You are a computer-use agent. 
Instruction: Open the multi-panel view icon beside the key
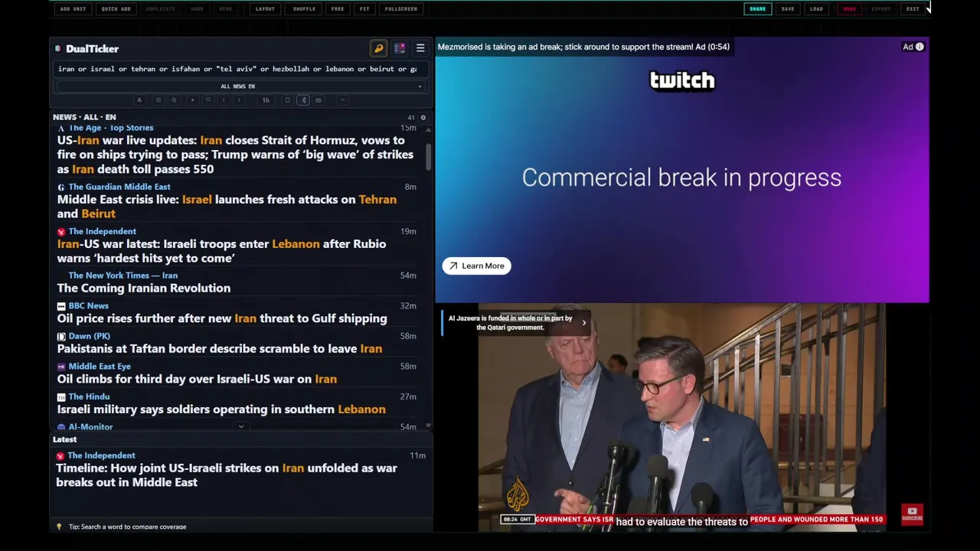tap(400, 48)
